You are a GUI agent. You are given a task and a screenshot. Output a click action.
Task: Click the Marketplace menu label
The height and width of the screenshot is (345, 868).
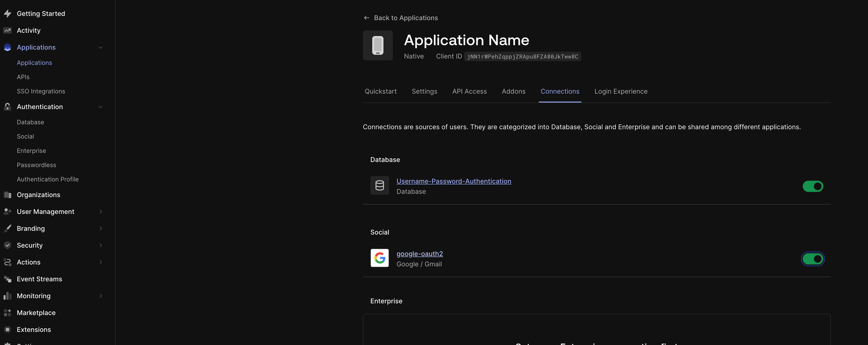pos(36,313)
